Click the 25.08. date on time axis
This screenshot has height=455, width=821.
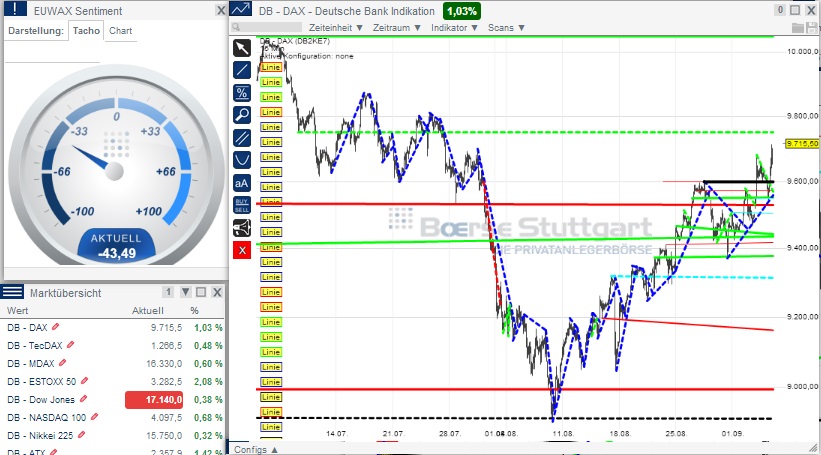(676, 434)
